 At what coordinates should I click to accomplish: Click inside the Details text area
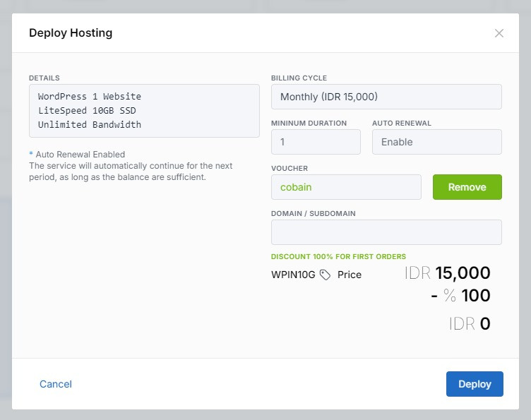(144, 111)
